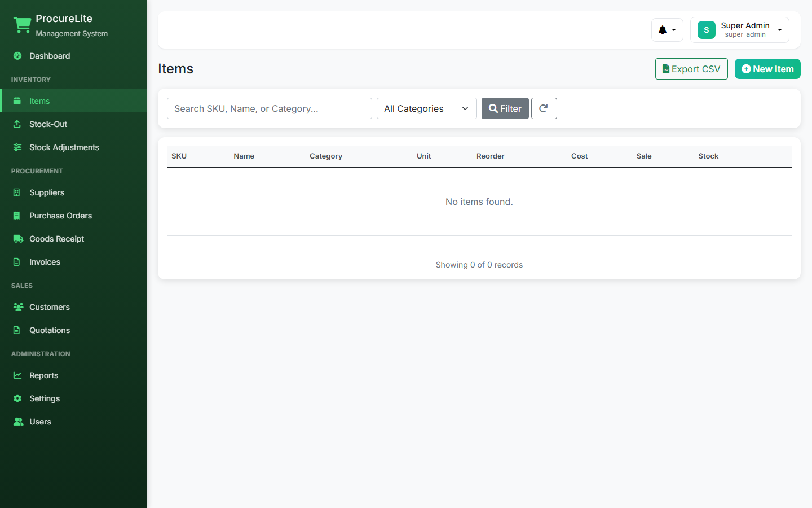Image resolution: width=812 pixels, height=508 pixels.
Task: Click the Goods Receipt truck icon
Action: pos(18,239)
